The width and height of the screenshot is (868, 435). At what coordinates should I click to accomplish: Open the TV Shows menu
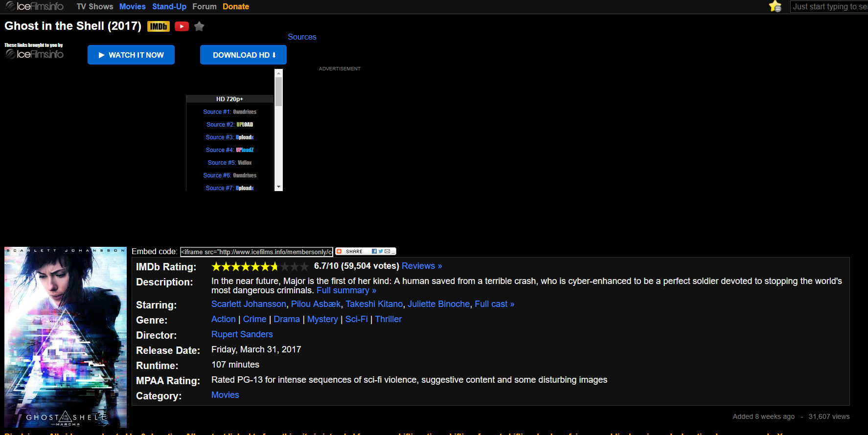(95, 7)
